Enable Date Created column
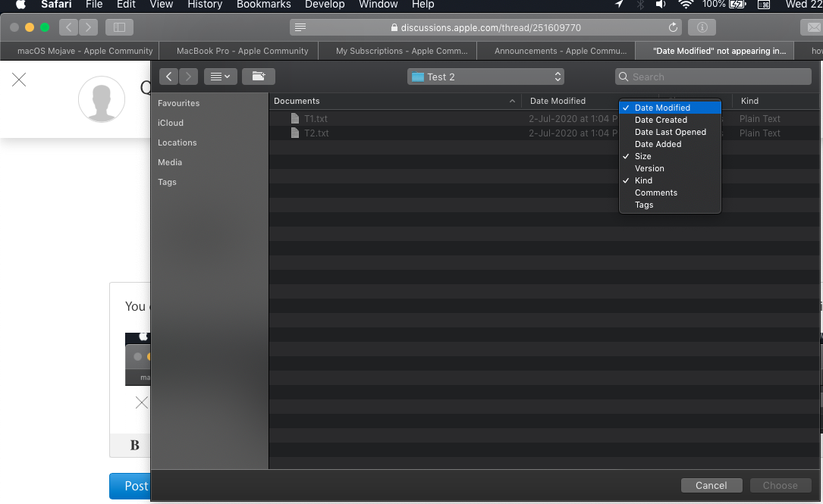Viewport: 823px width, 504px height. (671, 120)
